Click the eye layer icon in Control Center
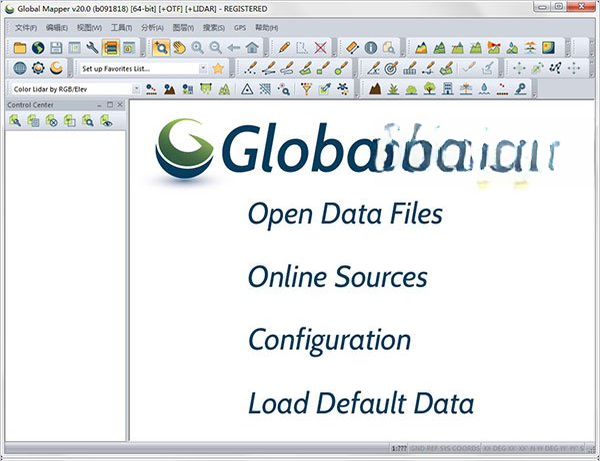 (x=106, y=121)
